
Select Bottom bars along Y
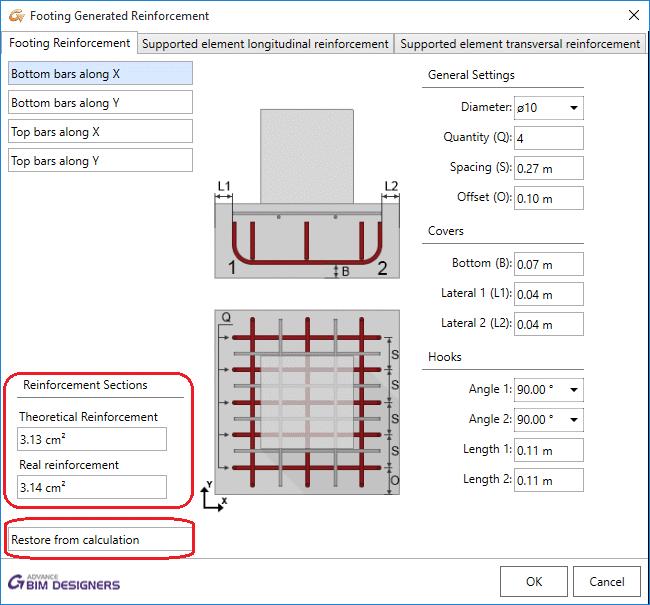click(x=100, y=102)
